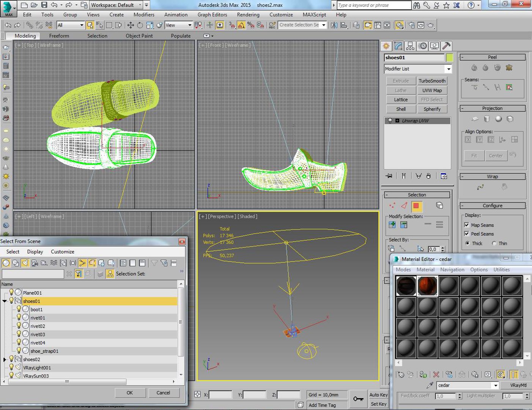Apply Planar Map projection
Image resolution: width=532 pixels, height=410 pixels.
[x=475, y=119]
